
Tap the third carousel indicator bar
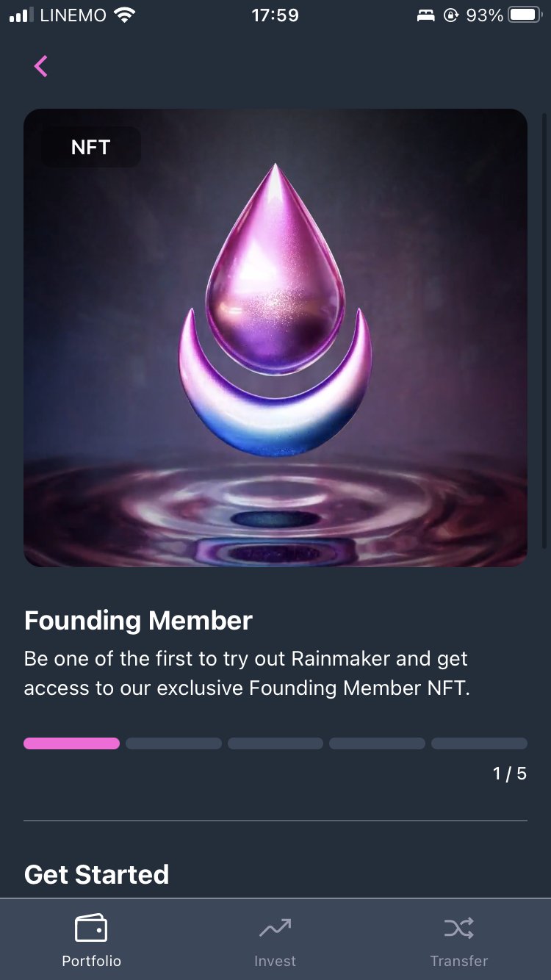point(275,743)
